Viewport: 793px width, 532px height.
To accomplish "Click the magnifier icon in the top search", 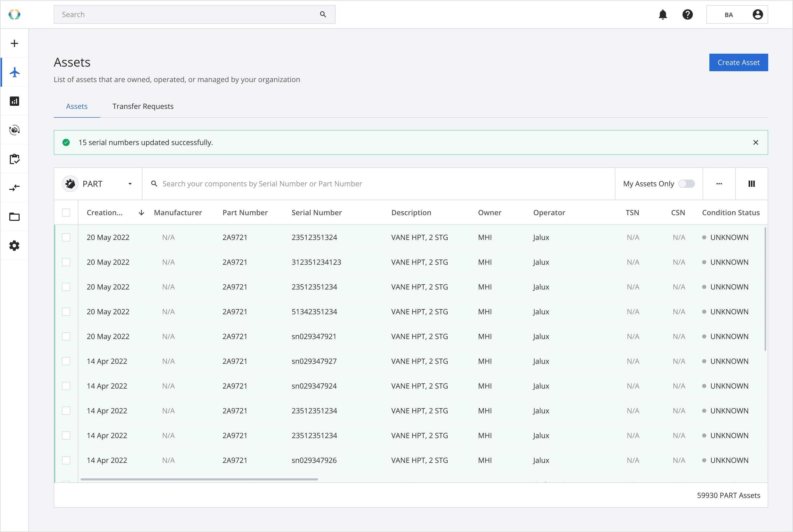I will (323, 14).
